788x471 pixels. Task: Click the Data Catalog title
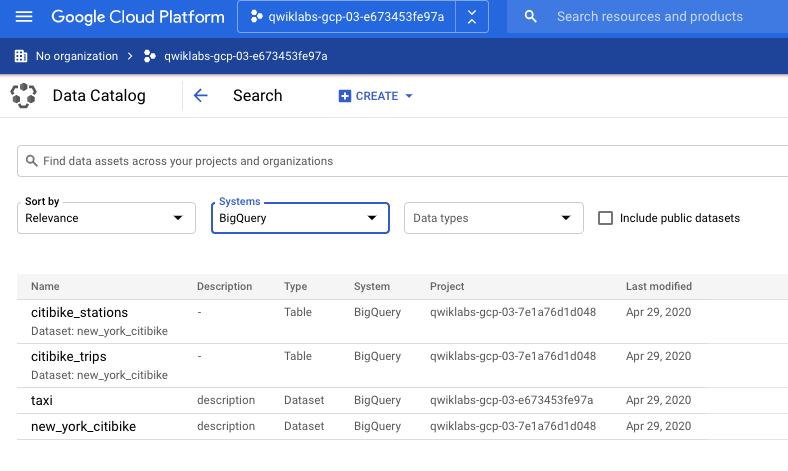click(x=99, y=96)
